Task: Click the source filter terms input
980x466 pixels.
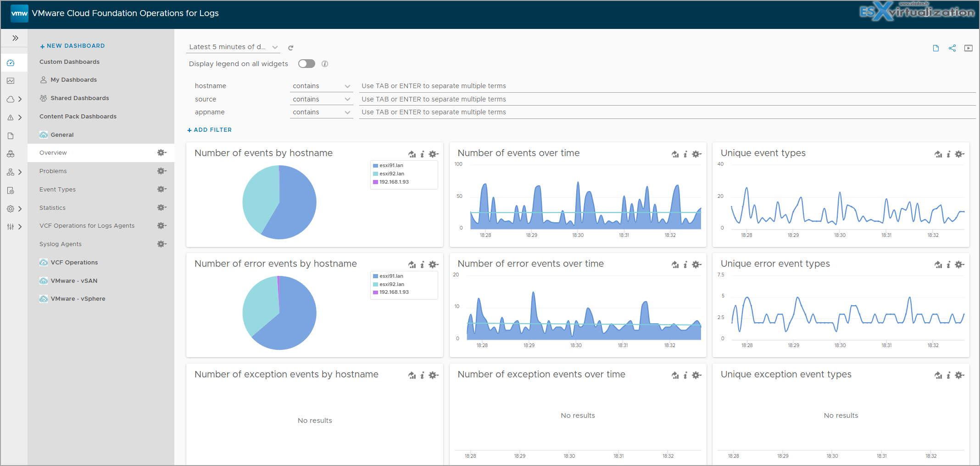Action: (667, 99)
